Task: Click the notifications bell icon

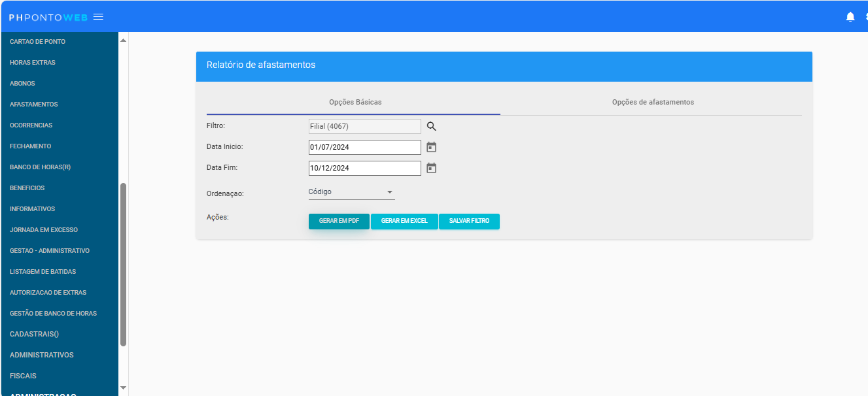Action: pyautogui.click(x=850, y=16)
